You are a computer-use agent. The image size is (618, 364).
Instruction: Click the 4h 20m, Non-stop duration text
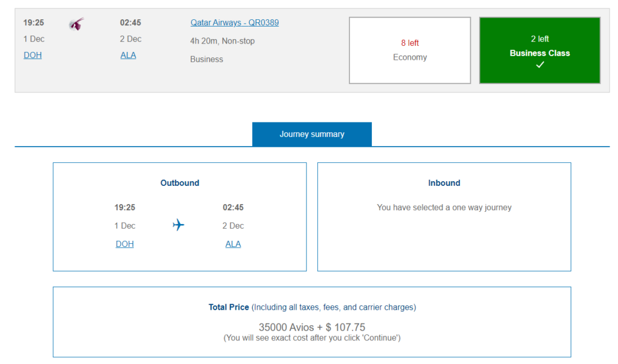(x=222, y=41)
